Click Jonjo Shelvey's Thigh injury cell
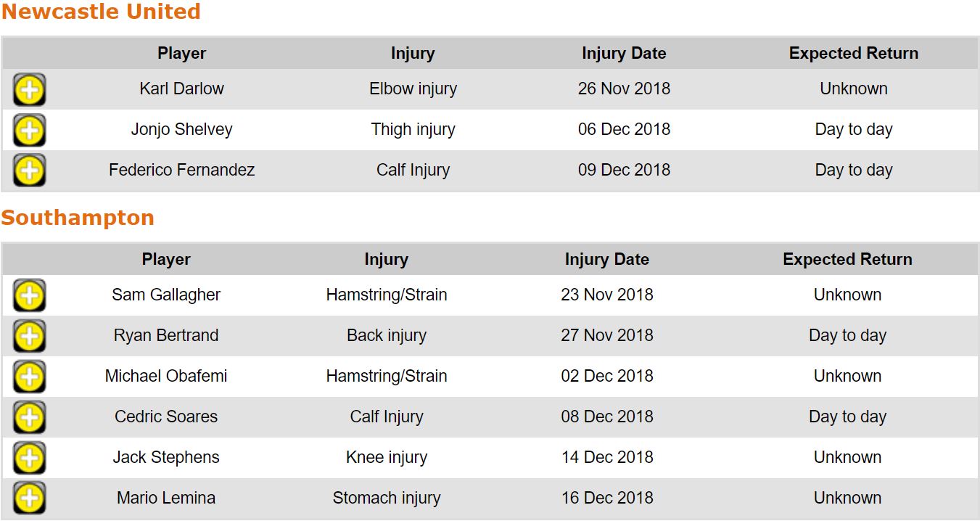980x521 pixels. (x=413, y=130)
